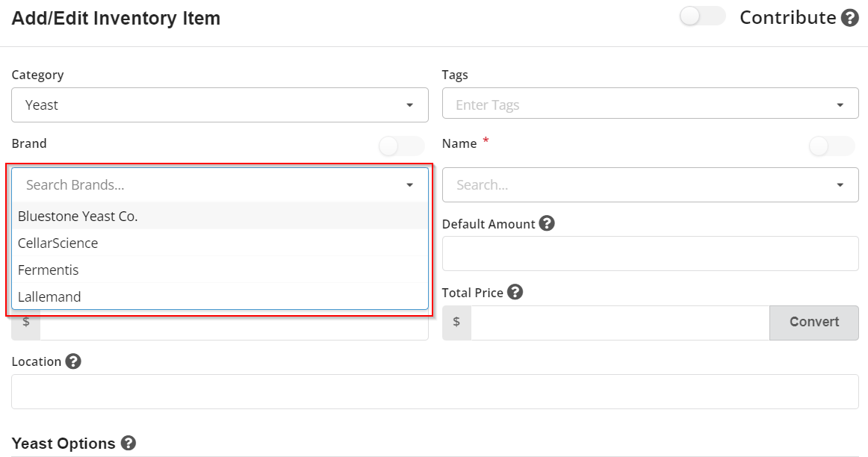Viewport: 868px width, 457px height.
Task: Click the Total Price input field
Action: (620, 323)
